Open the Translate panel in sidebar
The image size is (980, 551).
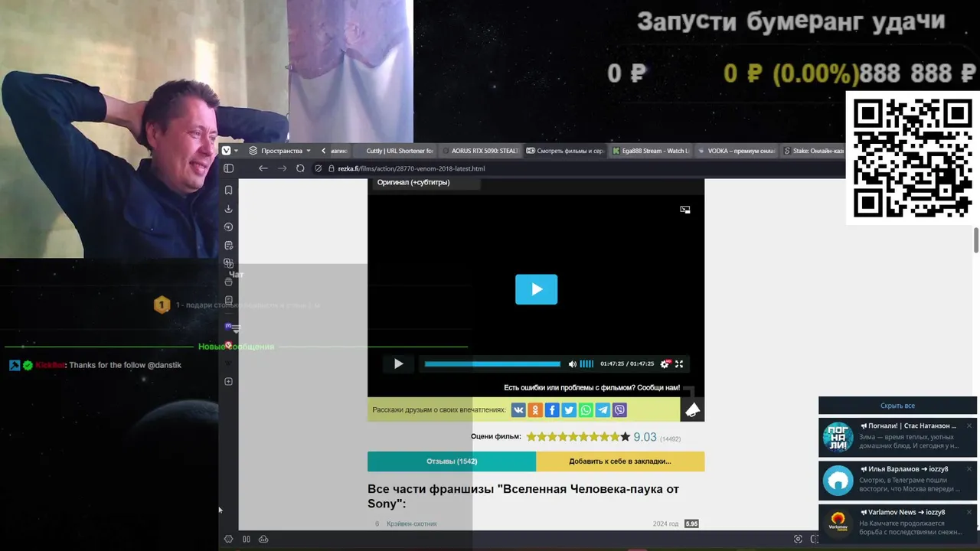228,263
